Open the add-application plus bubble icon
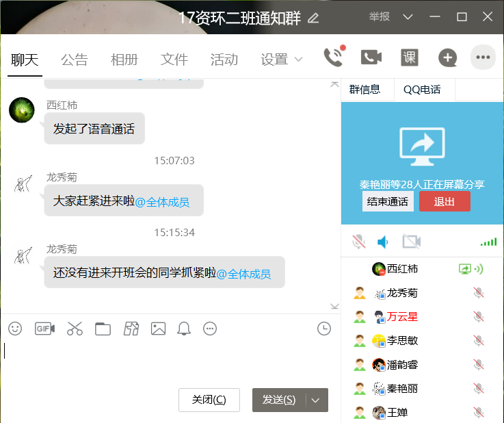This screenshot has width=504, height=423. [x=447, y=57]
